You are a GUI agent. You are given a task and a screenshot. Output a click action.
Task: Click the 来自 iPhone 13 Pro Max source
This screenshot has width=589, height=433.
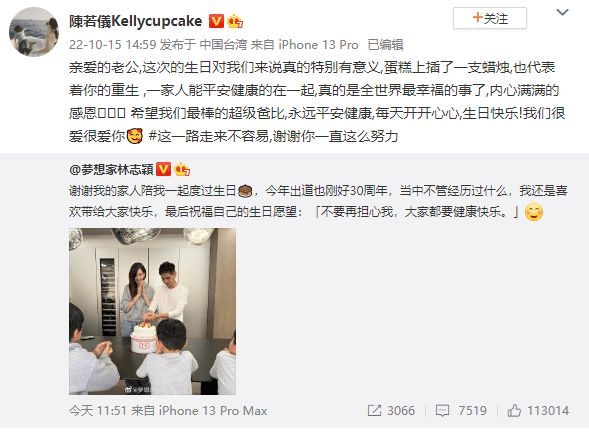(x=199, y=410)
